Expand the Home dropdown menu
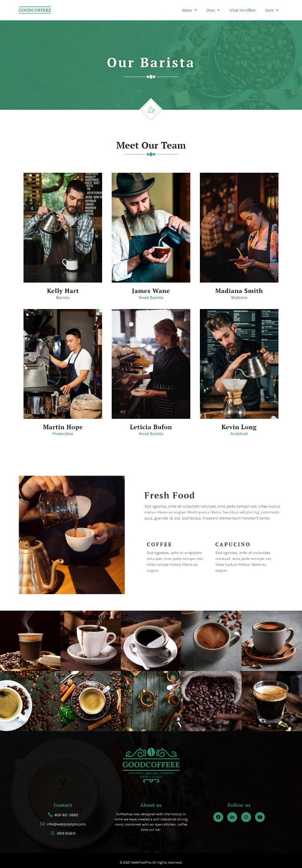302x868 pixels. coord(189,10)
